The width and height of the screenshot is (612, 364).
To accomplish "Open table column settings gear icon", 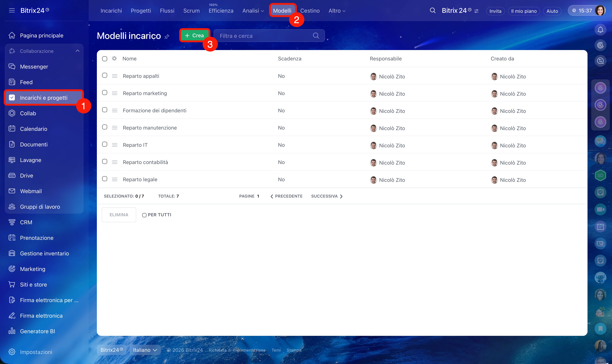I will (114, 59).
